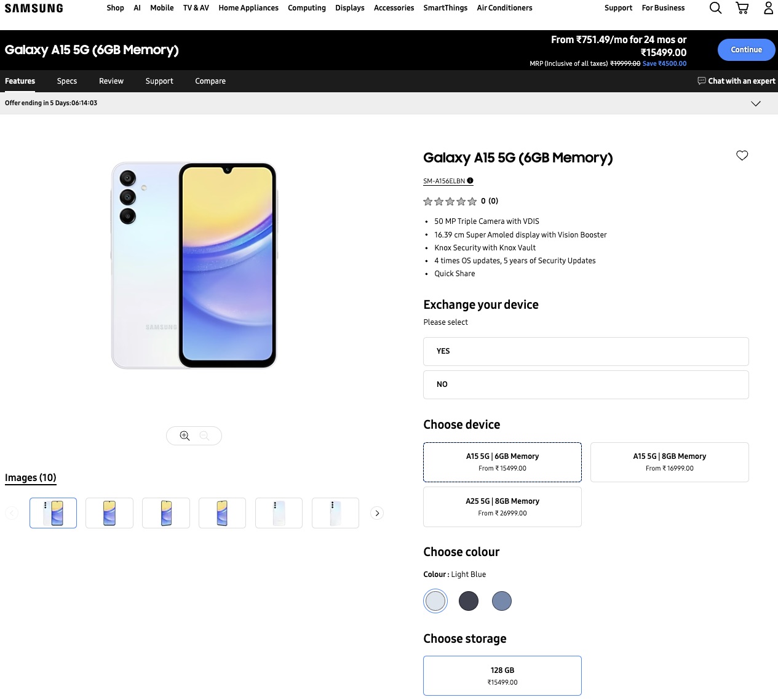Select YES for device exchange
778x700 pixels.
click(585, 351)
